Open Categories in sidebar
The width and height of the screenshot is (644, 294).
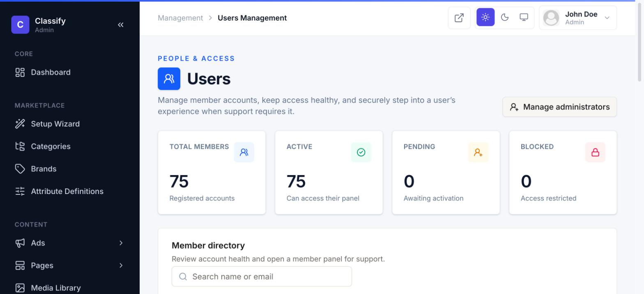tap(70, 146)
